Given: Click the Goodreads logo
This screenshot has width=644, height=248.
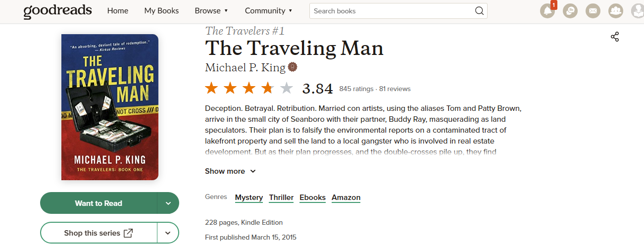Looking at the screenshot, I should coord(57,11).
